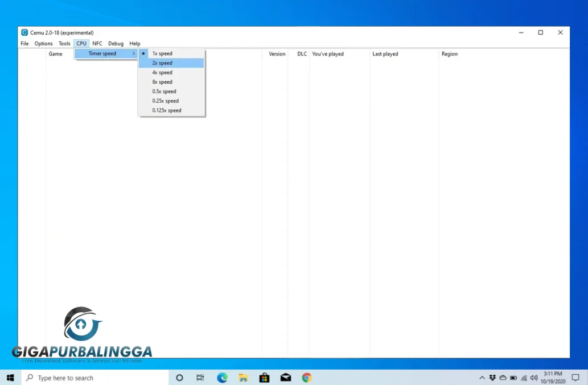Click the Cemu title bar icon
Viewport: 588px width, 385px height.
tap(24, 32)
